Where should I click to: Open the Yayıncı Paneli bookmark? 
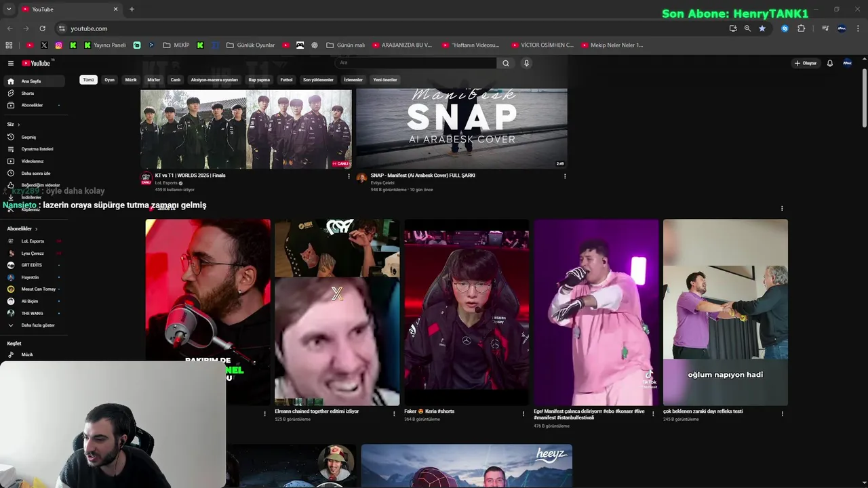tap(105, 45)
